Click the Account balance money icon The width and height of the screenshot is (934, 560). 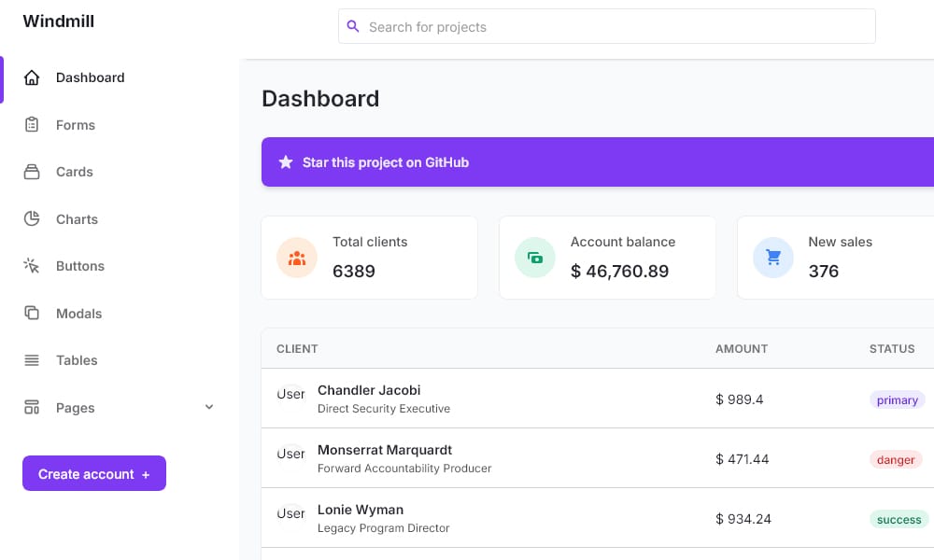[535, 258]
